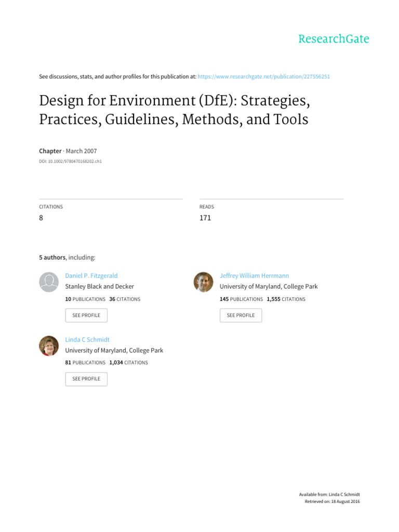Click the CITATIONS label
The image size is (399, 532).
point(51,207)
